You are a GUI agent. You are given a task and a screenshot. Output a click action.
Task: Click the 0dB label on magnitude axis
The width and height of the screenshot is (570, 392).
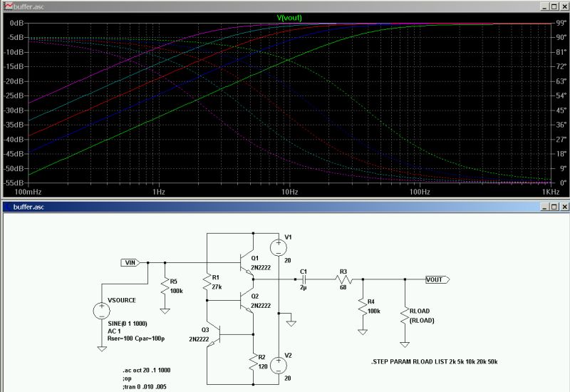click(x=16, y=23)
